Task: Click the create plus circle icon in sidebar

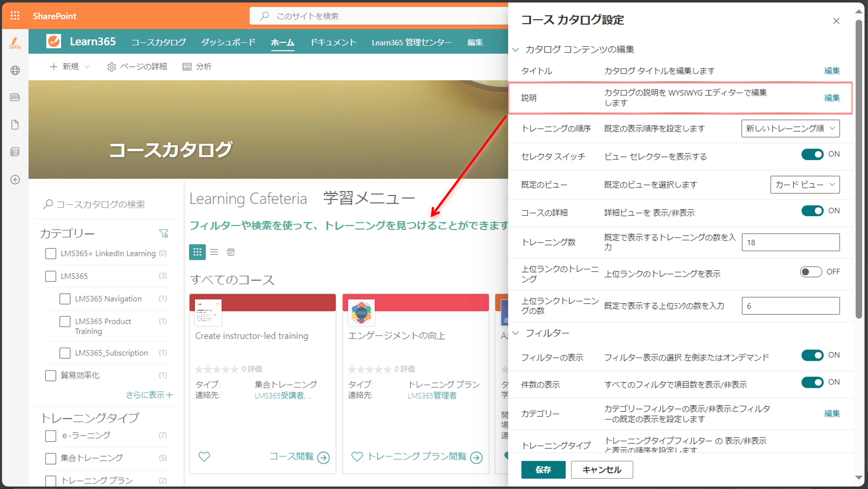Action: (x=15, y=180)
